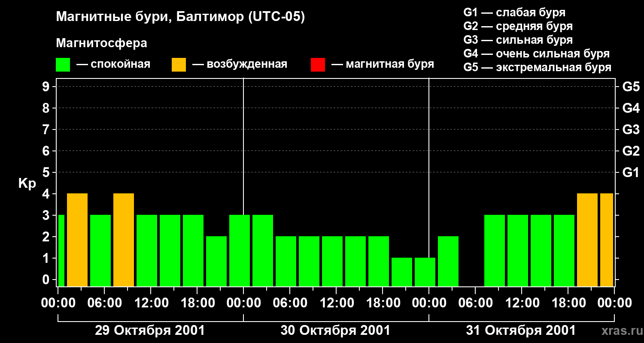Image resolution: width=644 pixels, height=343 pixels.
Task: Click the G3 label on the right axis
Action: click(x=631, y=129)
